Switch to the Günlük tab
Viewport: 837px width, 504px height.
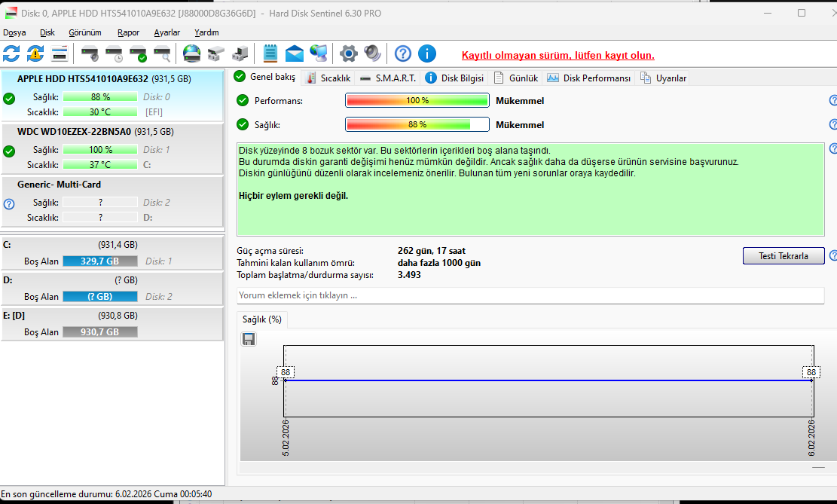516,78
